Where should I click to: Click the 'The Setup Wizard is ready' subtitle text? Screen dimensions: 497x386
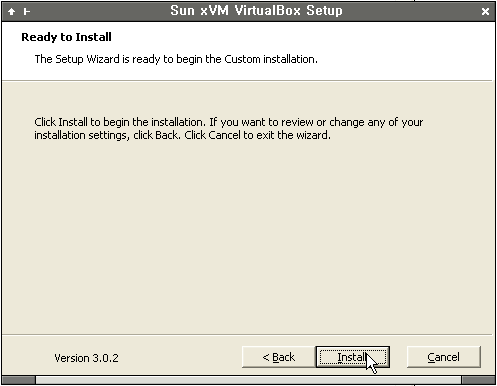click(x=176, y=59)
